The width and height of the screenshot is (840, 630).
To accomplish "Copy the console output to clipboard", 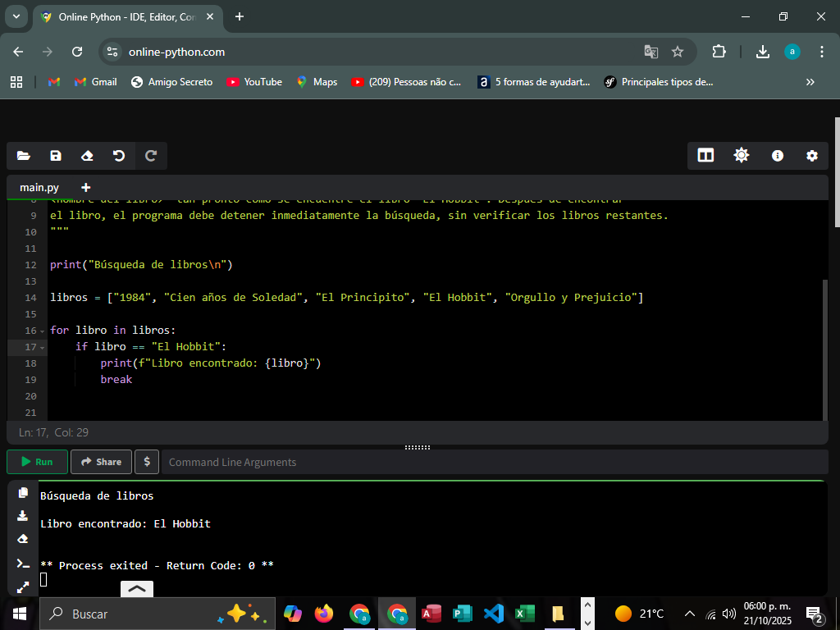I will tap(23, 493).
